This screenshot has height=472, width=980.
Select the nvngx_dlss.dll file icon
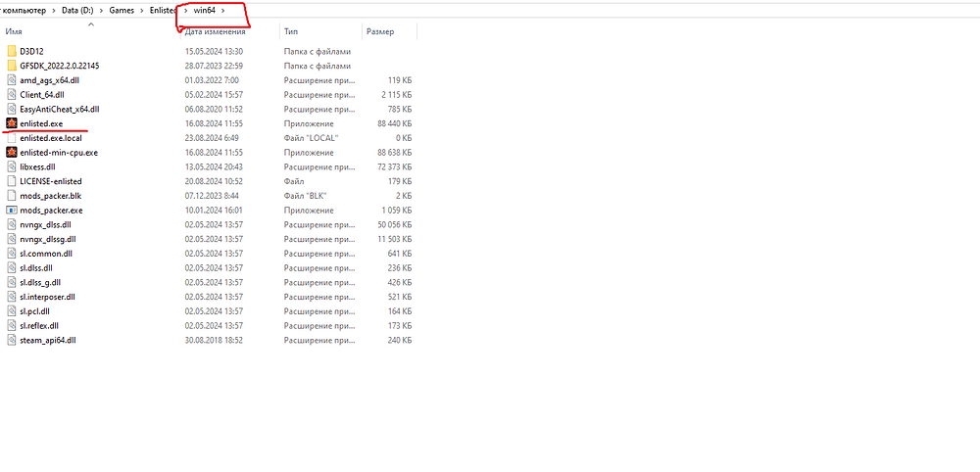coord(12,224)
